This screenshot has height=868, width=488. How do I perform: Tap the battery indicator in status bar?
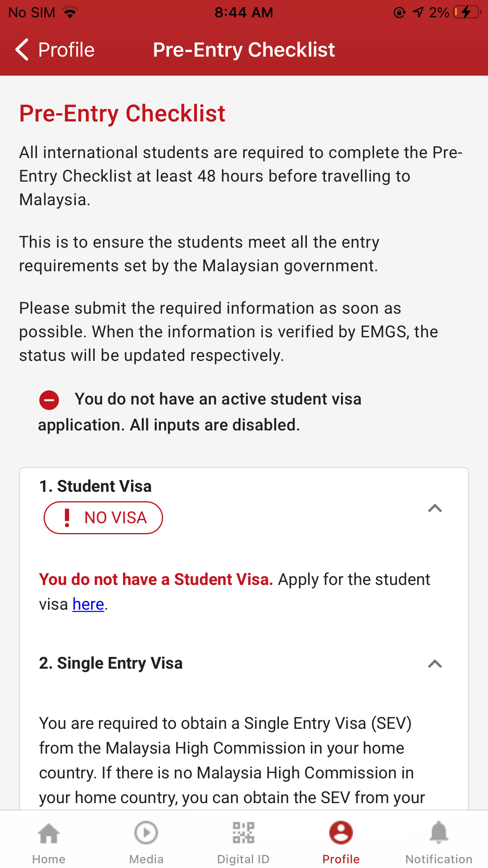467,13
